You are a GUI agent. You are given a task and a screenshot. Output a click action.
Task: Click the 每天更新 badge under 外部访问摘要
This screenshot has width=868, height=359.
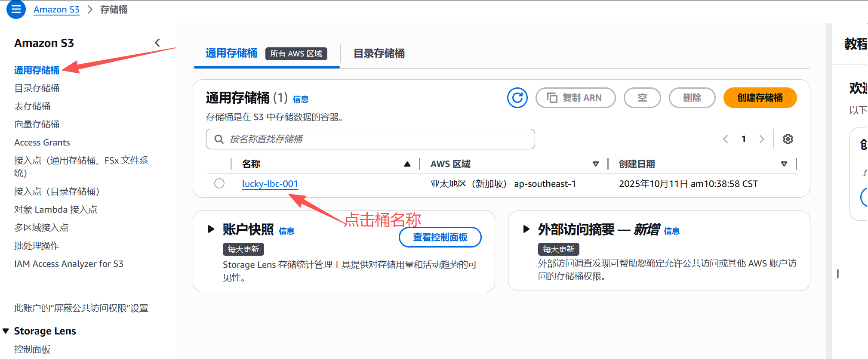(559, 249)
